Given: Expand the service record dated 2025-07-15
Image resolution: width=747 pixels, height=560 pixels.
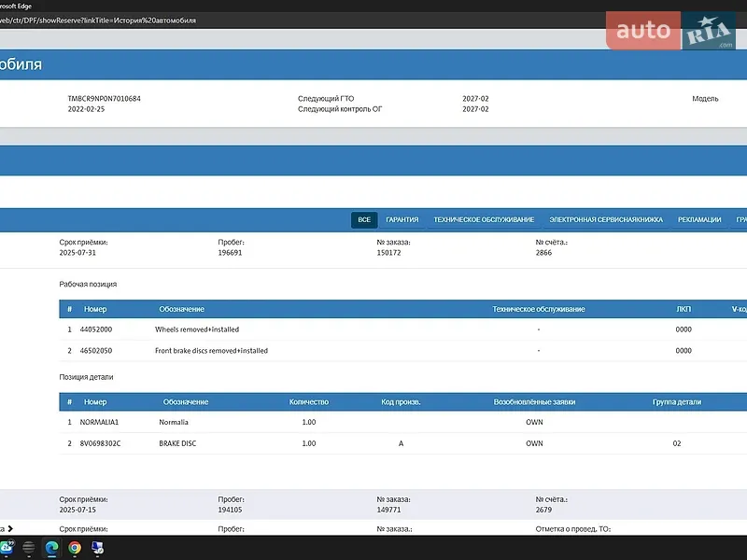Looking at the screenshot, I should pyautogui.click(x=373, y=504).
